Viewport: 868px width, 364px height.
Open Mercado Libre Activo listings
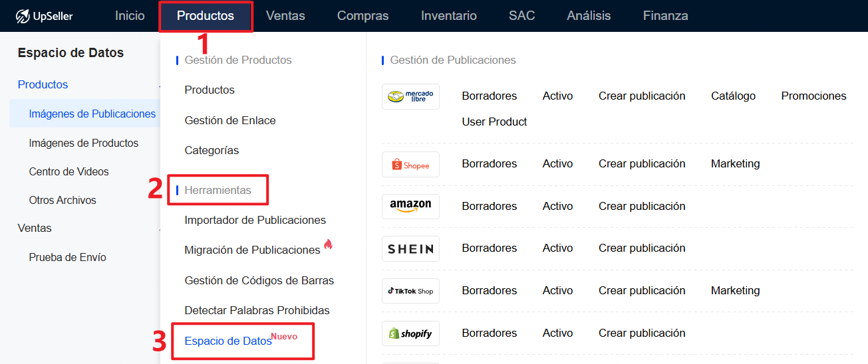click(x=557, y=96)
